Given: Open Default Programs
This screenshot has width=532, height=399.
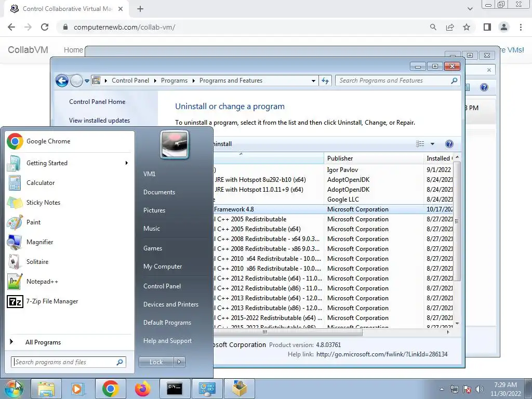Looking at the screenshot, I should point(167,323).
